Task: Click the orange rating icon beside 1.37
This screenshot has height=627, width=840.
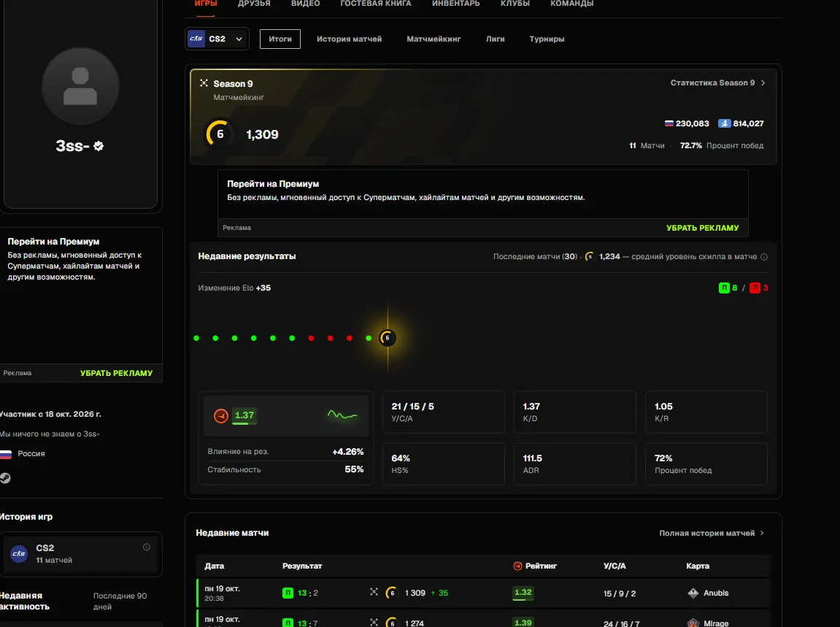Action: click(x=220, y=415)
